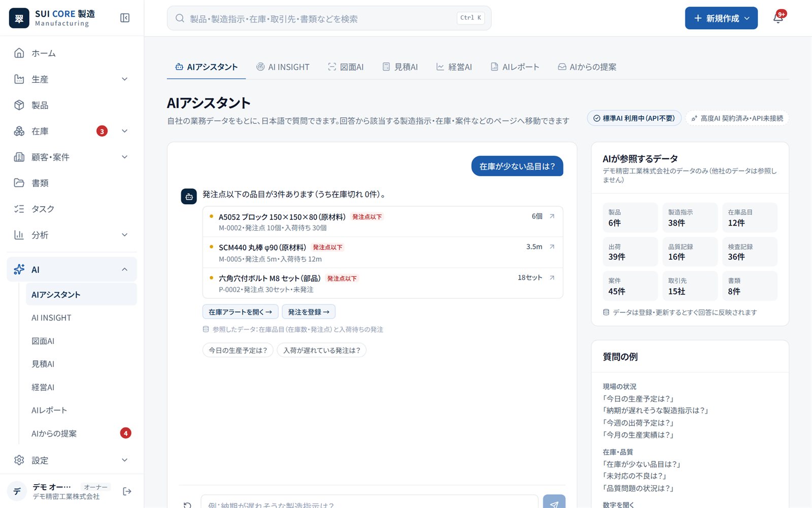Switch to the 経営AI tab
Viewport: 812px width, 508px height.
coord(454,67)
